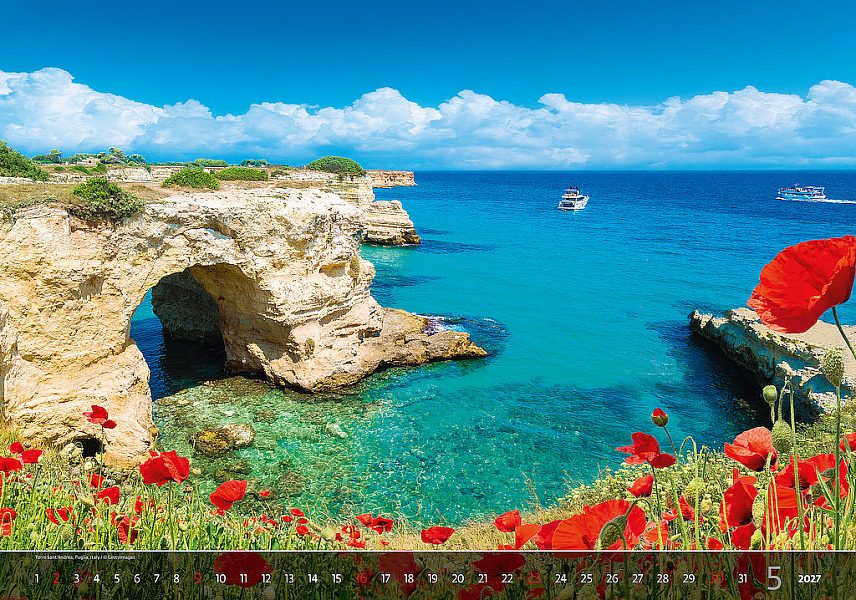Select the red date 16

click(361, 579)
